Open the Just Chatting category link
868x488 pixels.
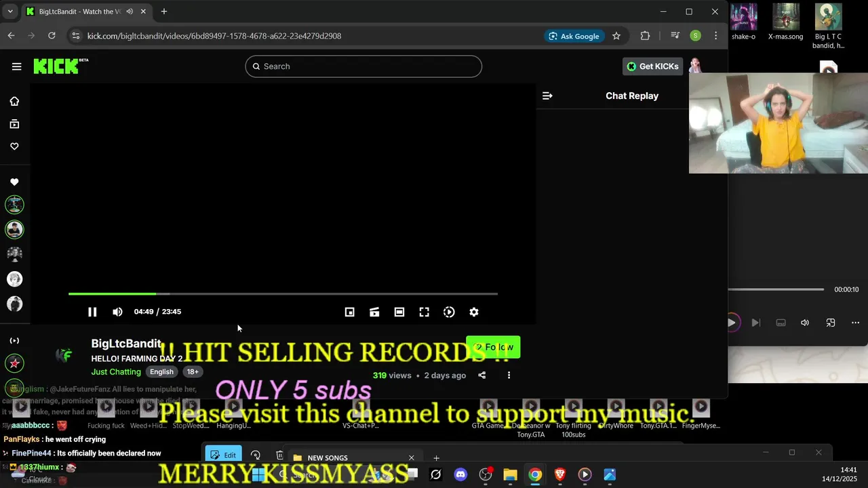(116, 371)
